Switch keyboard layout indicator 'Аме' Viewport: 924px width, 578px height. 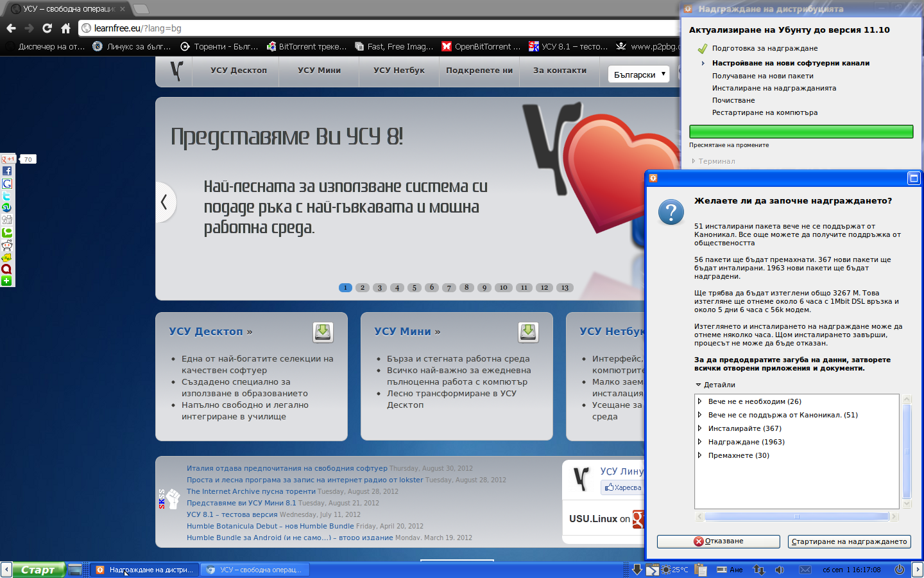tap(730, 570)
